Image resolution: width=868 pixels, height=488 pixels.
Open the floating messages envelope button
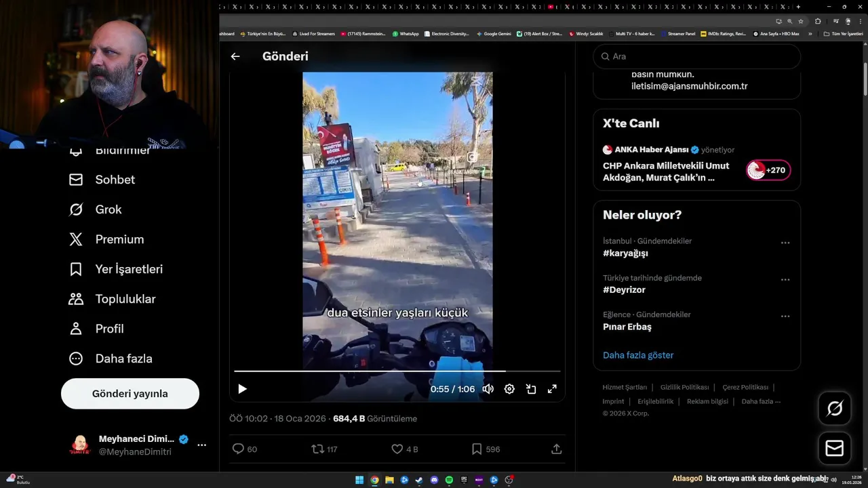tap(834, 449)
